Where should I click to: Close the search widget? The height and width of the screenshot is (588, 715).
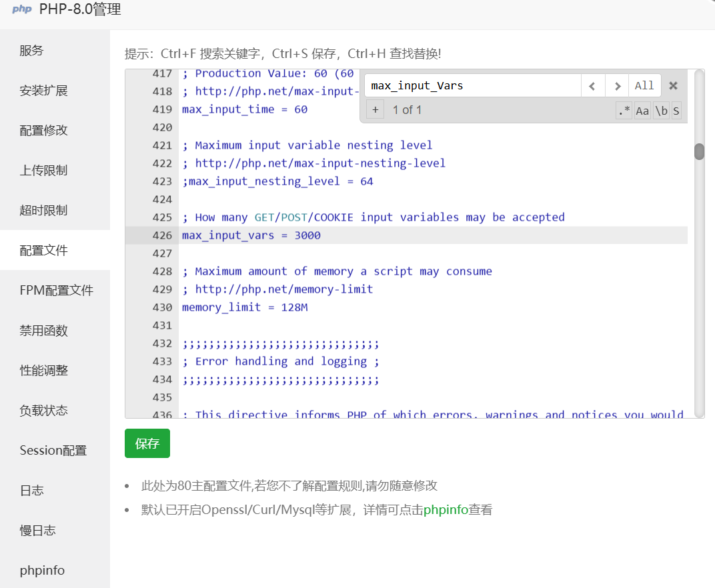672,85
